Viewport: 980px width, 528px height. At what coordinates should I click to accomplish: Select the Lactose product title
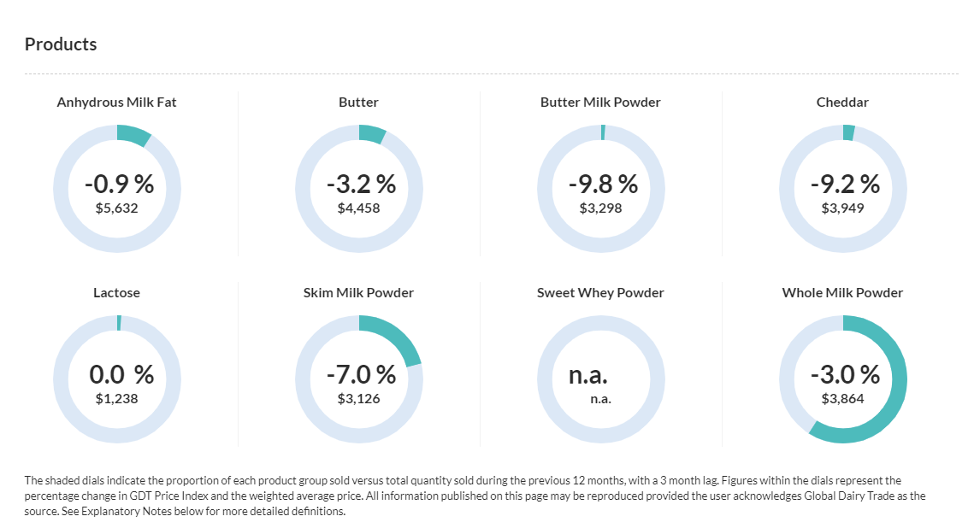tap(116, 293)
